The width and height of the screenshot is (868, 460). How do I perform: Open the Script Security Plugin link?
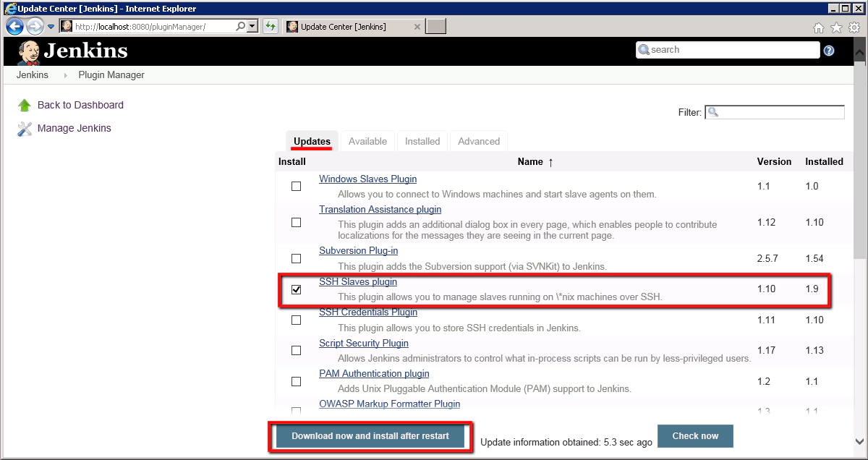click(364, 344)
